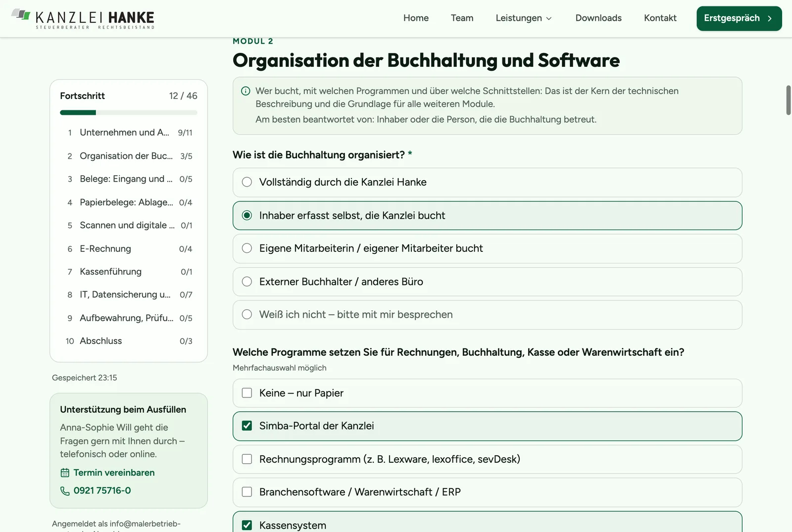This screenshot has height=532, width=792.
Task: Jump to module 2 "Organisation der Buc..."
Action: tap(129, 156)
